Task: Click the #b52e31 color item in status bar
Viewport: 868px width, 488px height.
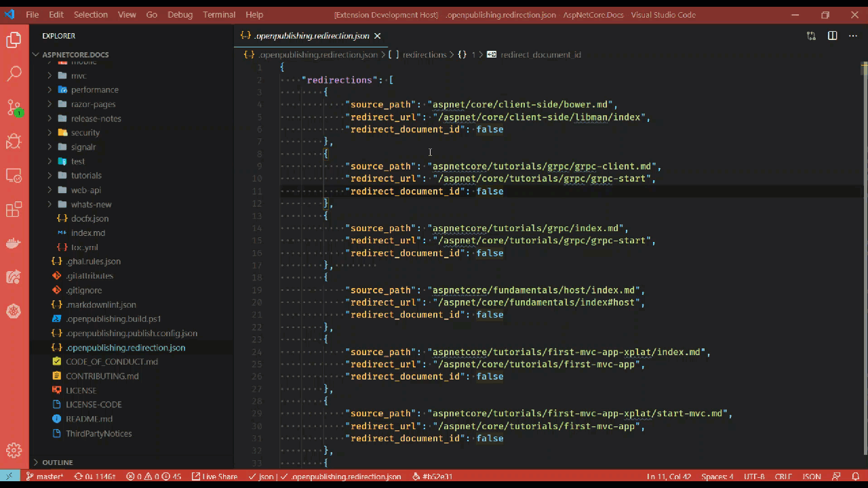Action: (432, 476)
